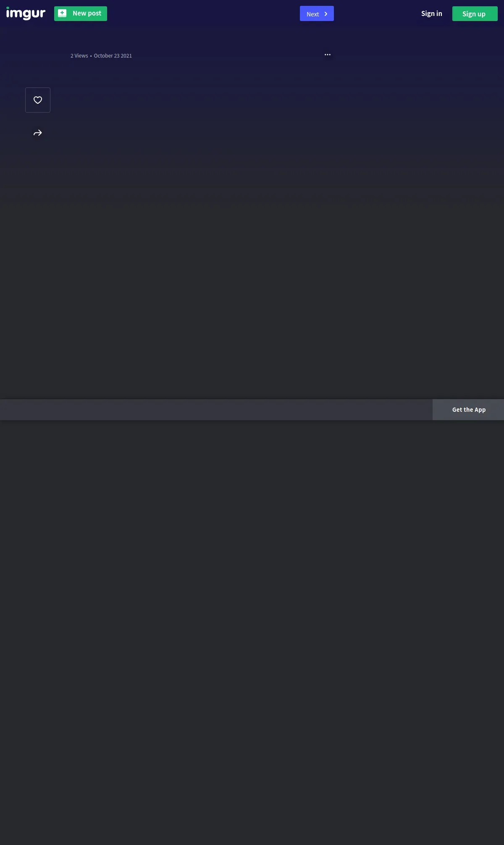
Task: Click the green dot on the imgur logo
Action: click(x=8, y=8)
